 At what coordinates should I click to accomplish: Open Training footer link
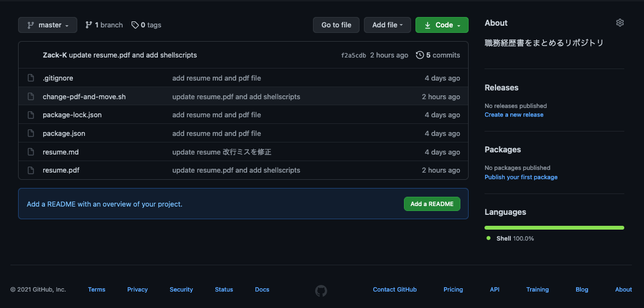537,289
